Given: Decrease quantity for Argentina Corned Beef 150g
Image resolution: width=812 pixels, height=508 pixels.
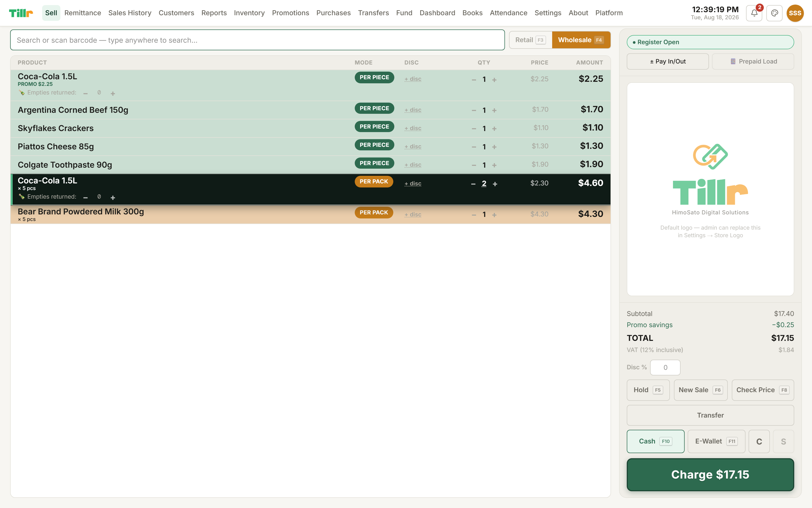Looking at the screenshot, I should (474, 110).
